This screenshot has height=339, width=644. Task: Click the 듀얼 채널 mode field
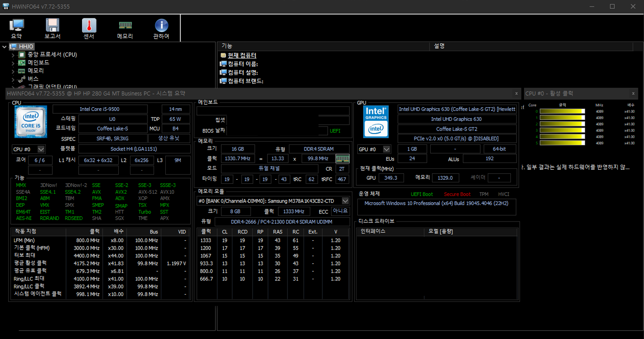coord(269,168)
